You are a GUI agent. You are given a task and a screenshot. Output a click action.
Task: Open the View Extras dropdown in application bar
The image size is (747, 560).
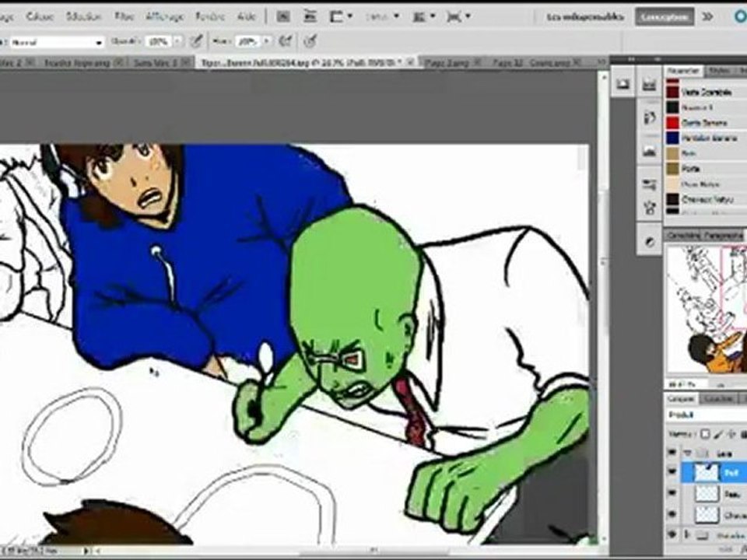point(341,16)
